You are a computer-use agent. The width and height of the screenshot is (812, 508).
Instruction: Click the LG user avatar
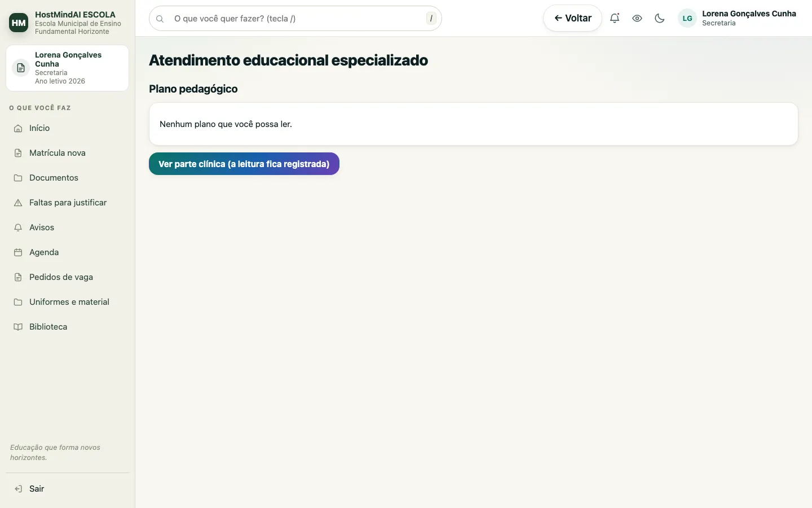687,18
